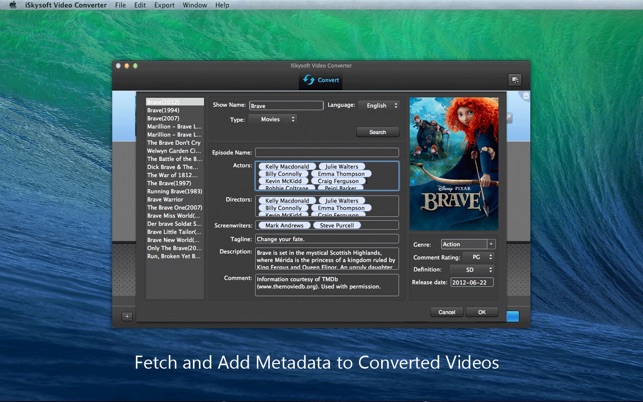Click the Search button
The image size is (643, 402).
click(x=378, y=132)
